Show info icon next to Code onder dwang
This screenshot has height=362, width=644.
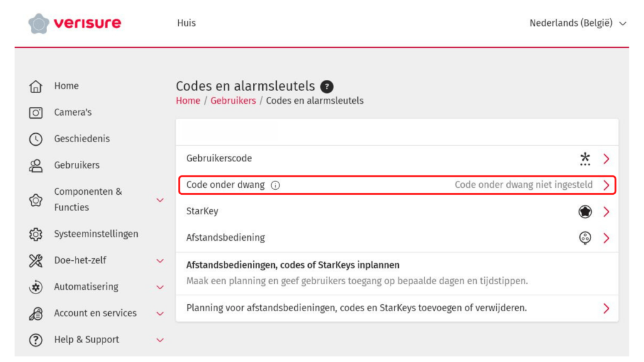pyautogui.click(x=275, y=185)
